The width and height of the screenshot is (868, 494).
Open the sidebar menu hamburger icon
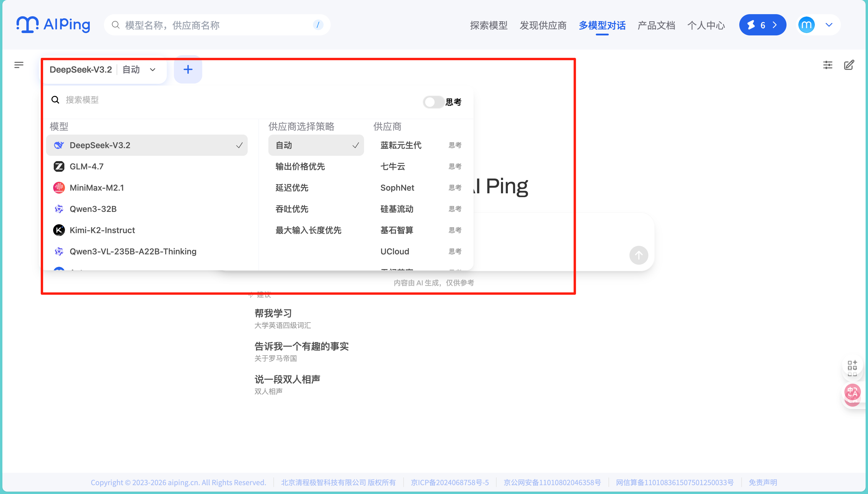pyautogui.click(x=19, y=64)
